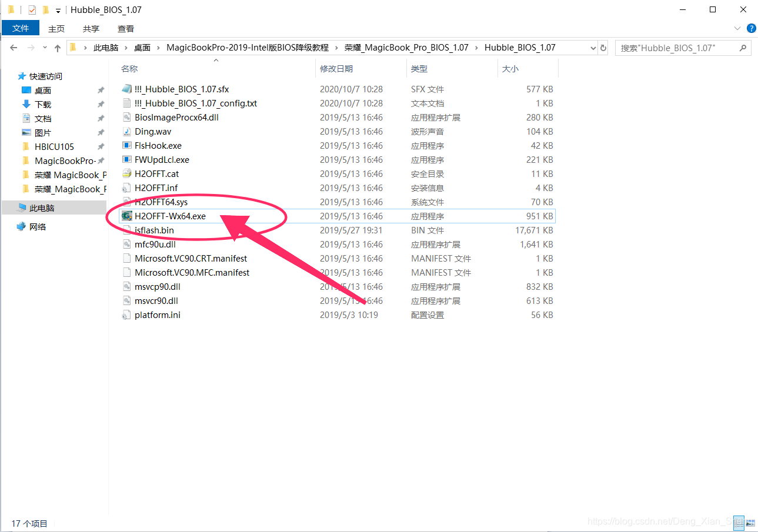Screen dimensions: 758x532
Task: Select 快速访问 in the navigation pane
Action: point(46,76)
